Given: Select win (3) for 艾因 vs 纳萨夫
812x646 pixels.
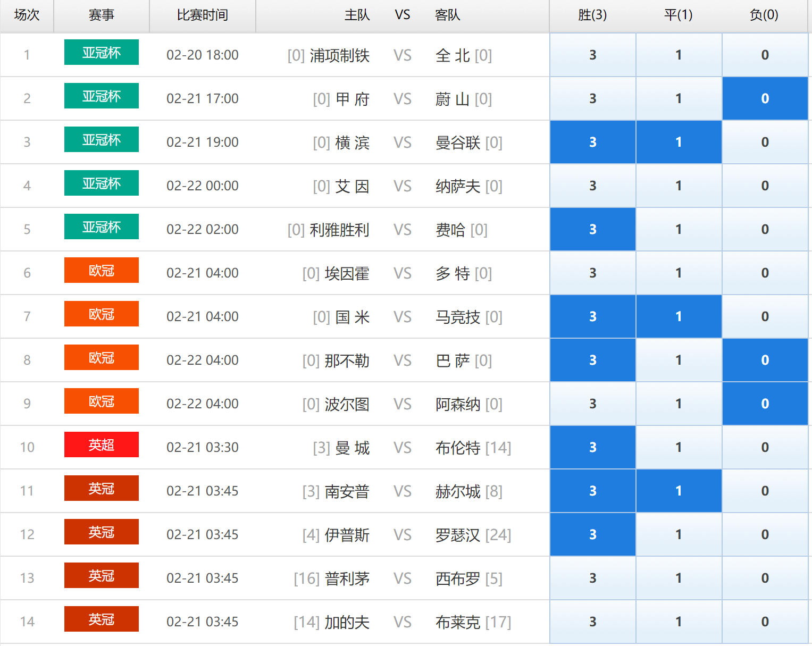Looking at the screenshot, I should coord(593,186).
